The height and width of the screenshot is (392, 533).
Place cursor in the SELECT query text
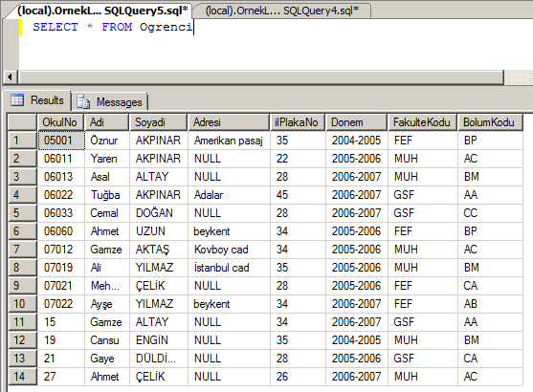[113, 27]
